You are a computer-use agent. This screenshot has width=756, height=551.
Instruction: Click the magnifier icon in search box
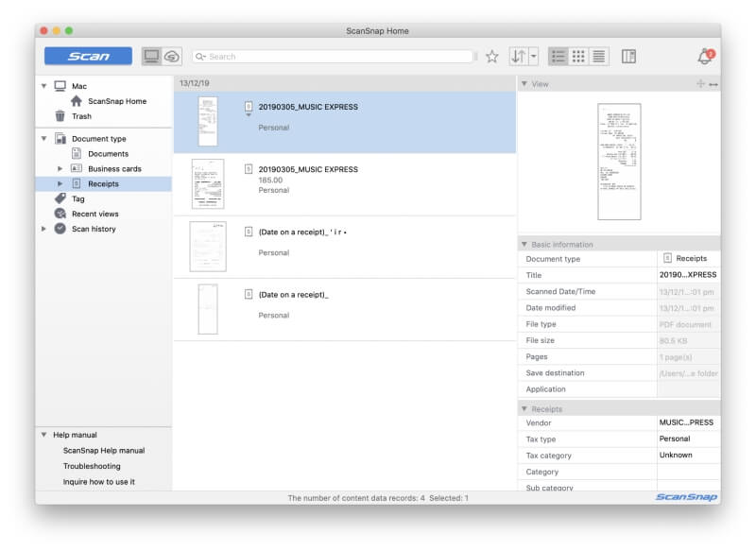200,57
